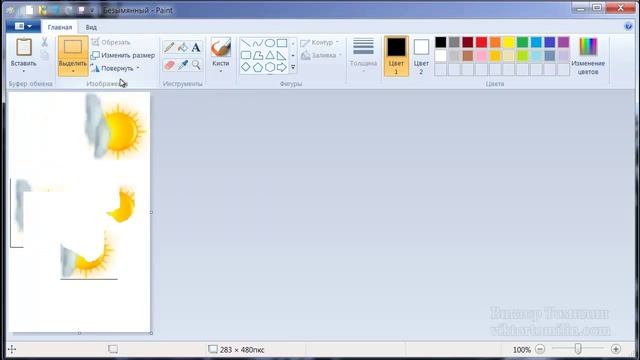Select the Curve shape

[x=258, y=43]
